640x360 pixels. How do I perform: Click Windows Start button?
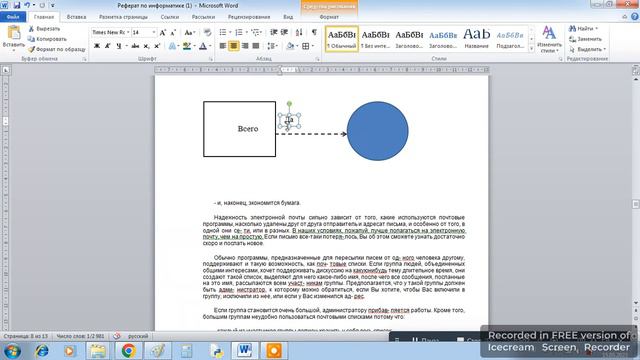pyautogui.click(x=12, y=351)
